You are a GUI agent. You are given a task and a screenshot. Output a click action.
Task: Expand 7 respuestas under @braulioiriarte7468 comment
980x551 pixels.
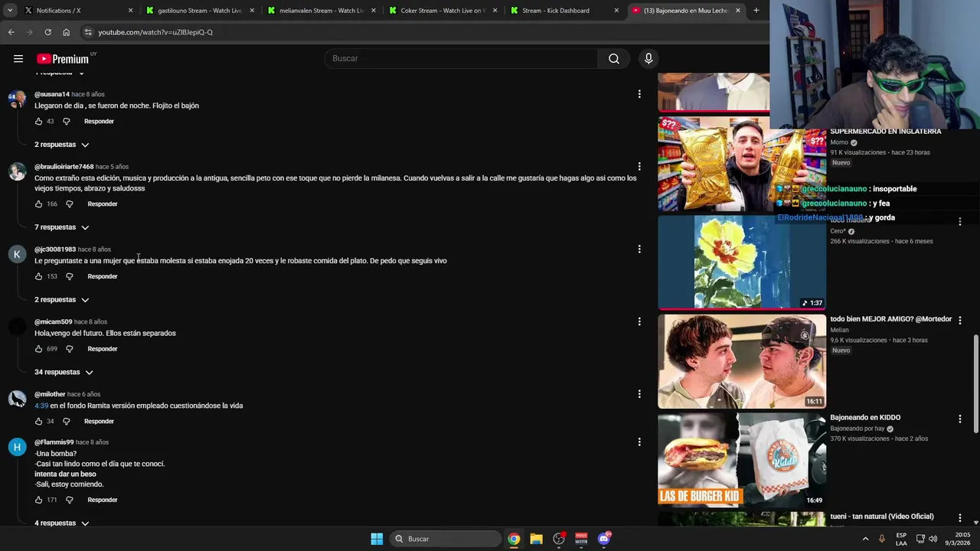pyautogui.click(x=62, y=227)
